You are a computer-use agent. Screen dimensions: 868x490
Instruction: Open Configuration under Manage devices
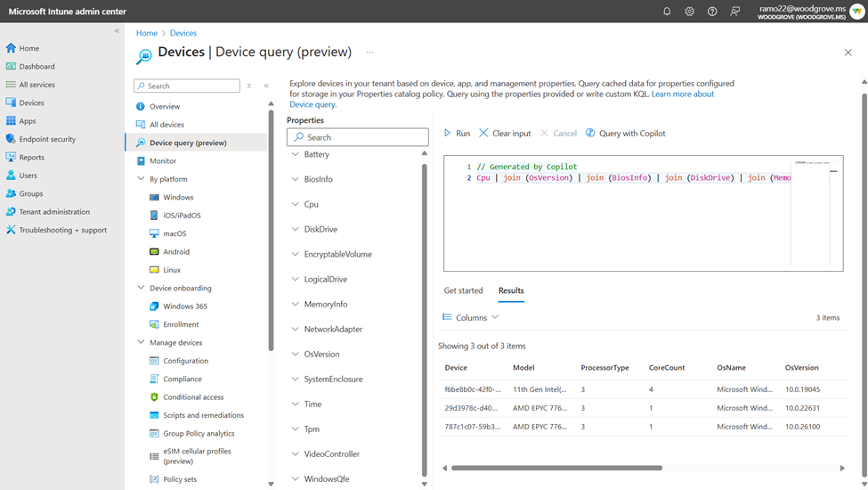click(185, 361)
